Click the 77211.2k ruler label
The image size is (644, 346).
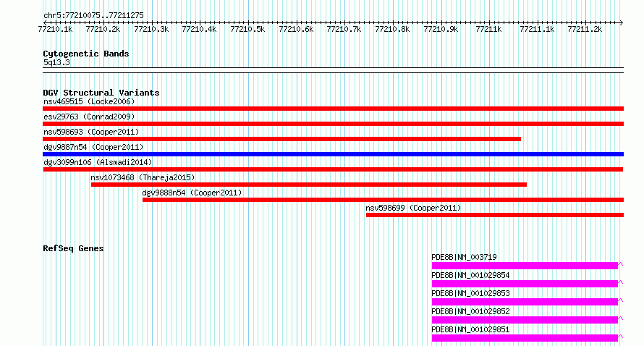pos(585,29)
